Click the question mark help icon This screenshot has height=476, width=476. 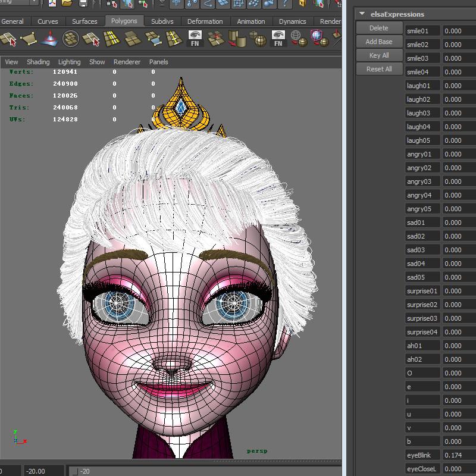pyautogui.click(x=284, y=4)
